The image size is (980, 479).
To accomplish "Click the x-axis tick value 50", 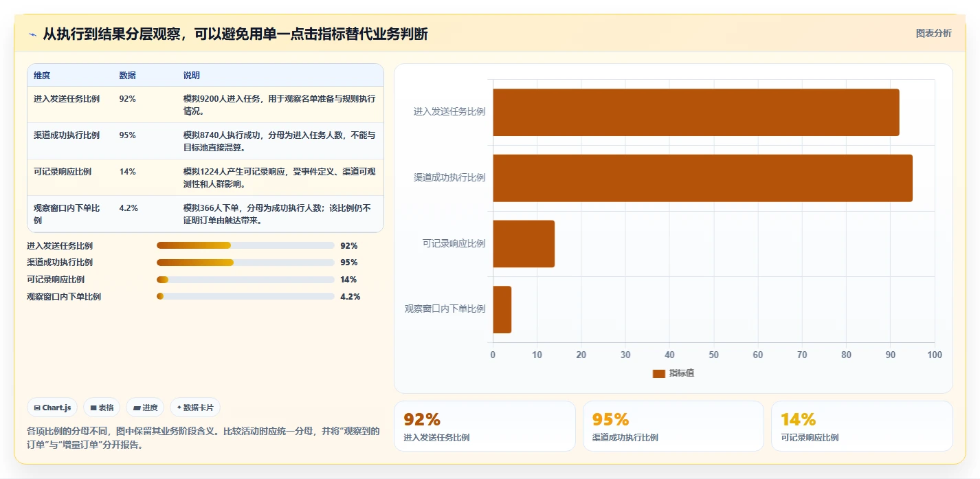I will 713,355.
